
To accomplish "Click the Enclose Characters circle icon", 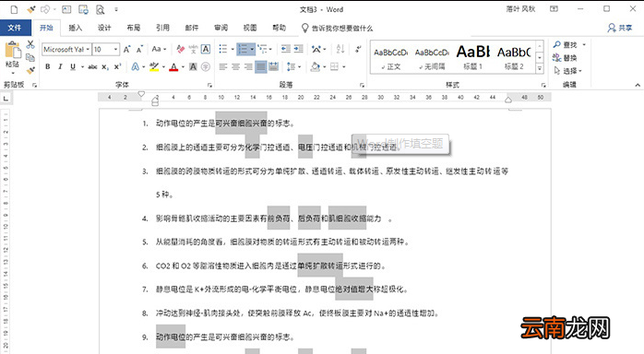I will click(206, 67).
